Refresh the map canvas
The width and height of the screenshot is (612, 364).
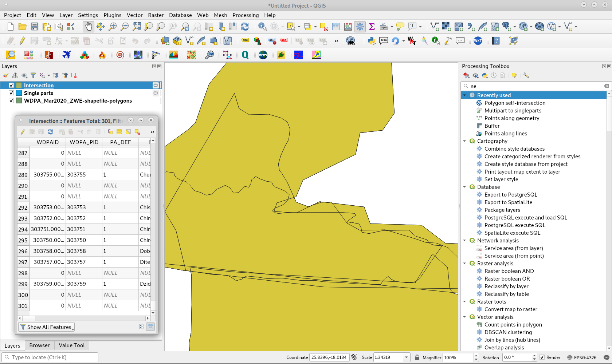pyautogui.click(x=245, y=27)
